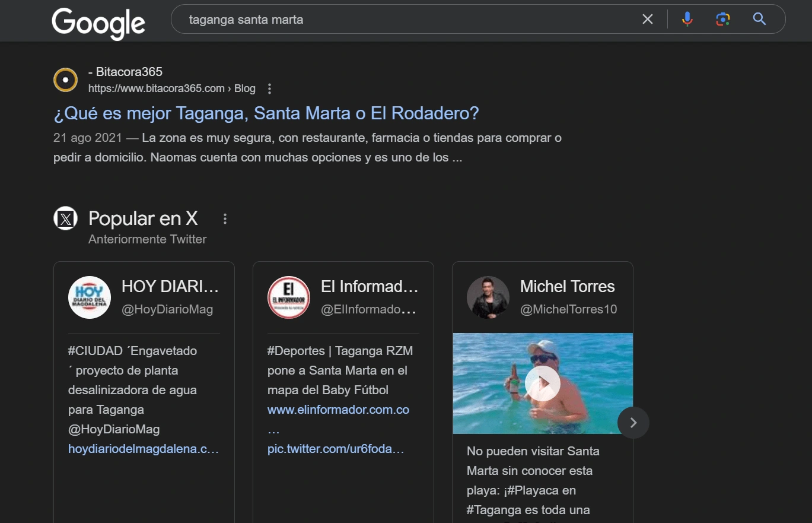Click the tweet text No pueden visitar Santa Marta
Viewport: 812px width, 523px height.
533,480
